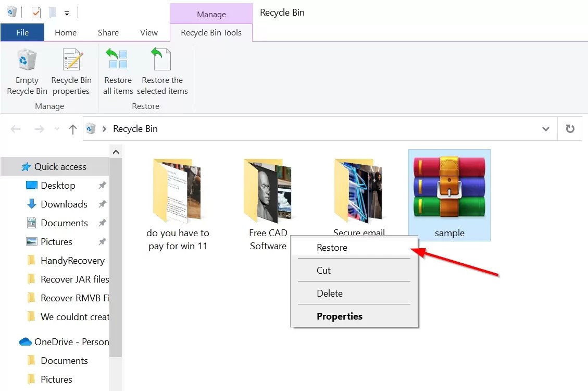
Task: Select Secure email folder
Action: pyautogui.click(x=359, y=197)
